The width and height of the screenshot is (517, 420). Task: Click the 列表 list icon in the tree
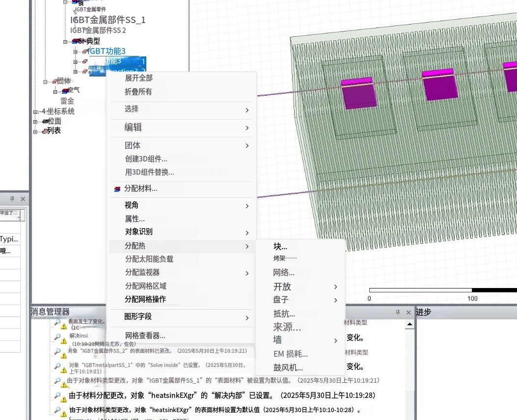[45, 131]
